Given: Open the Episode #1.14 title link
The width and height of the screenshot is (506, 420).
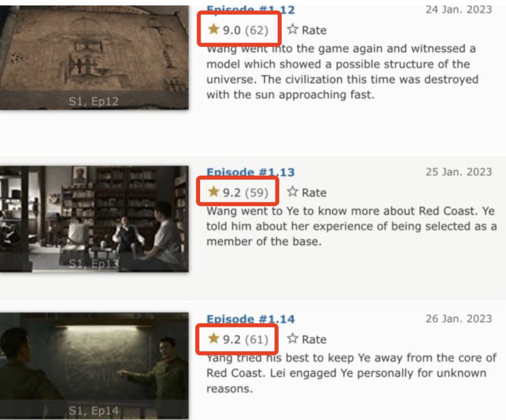Looking at the screenshot, I should [x=250, y=319].
